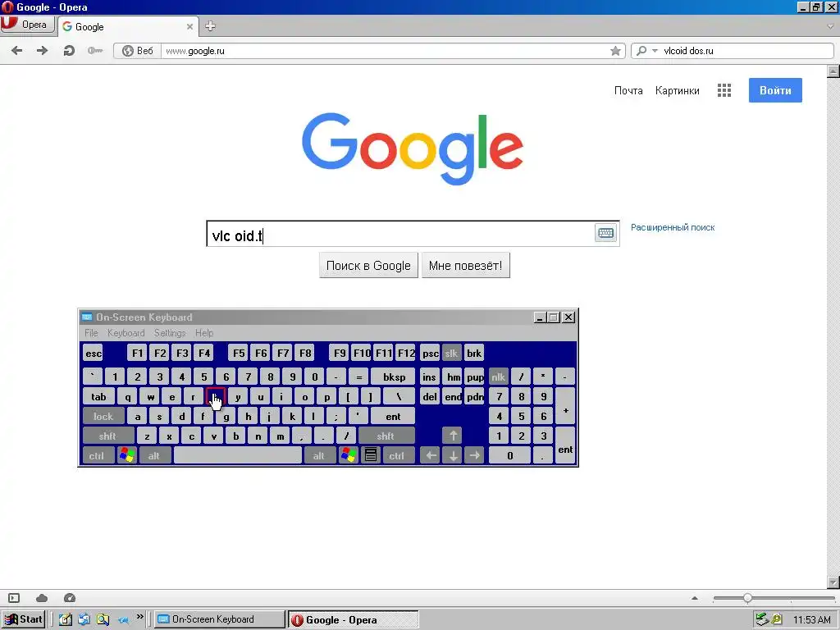Open the search engine dropdown arrow
840x630 pixels.
(x=655, y=51)
